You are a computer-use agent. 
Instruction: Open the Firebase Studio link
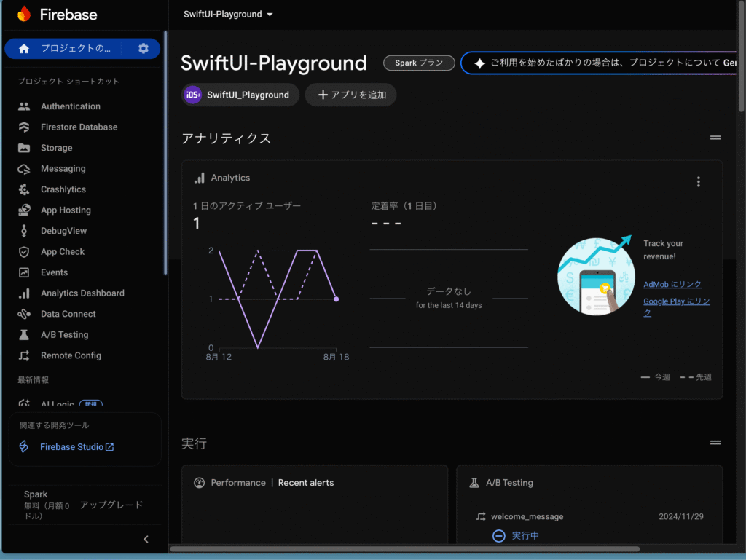[76, 447]
